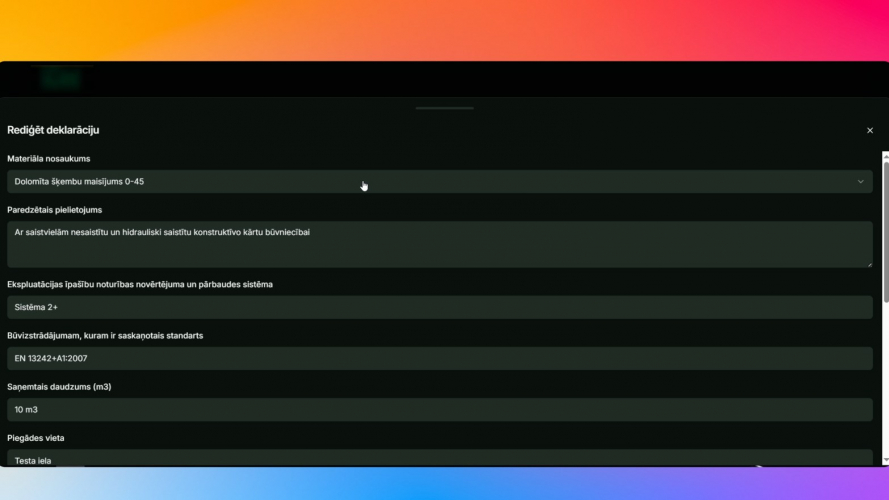This screenshot has height=500, width=889.
Task: Click the Rediģēt deklarāciju heading
Action: click(53, 130)
